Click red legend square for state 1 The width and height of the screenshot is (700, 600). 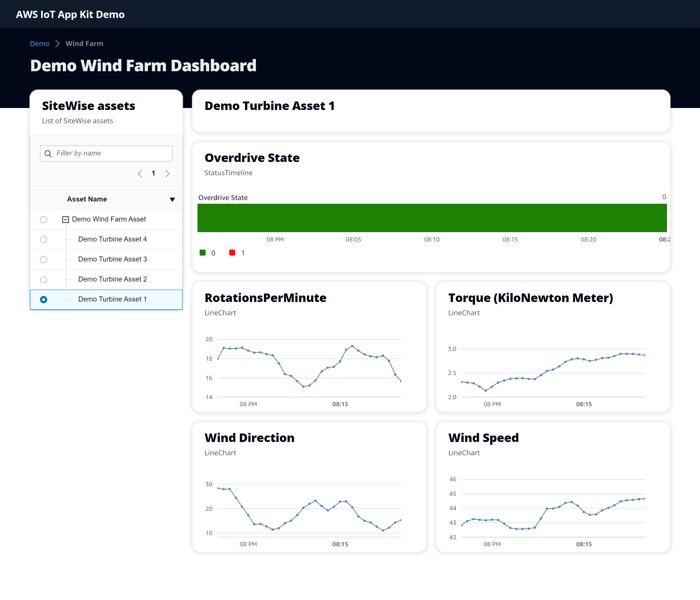click(x=232, y=253)
